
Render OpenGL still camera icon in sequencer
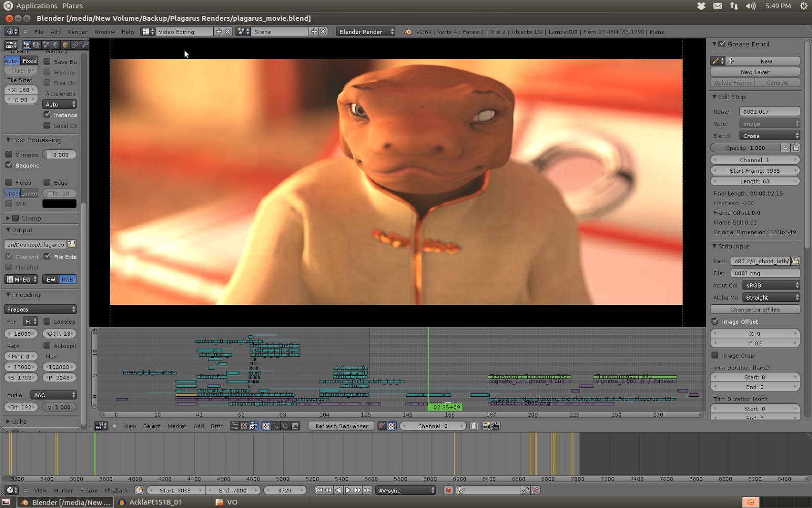coord(486,426)
